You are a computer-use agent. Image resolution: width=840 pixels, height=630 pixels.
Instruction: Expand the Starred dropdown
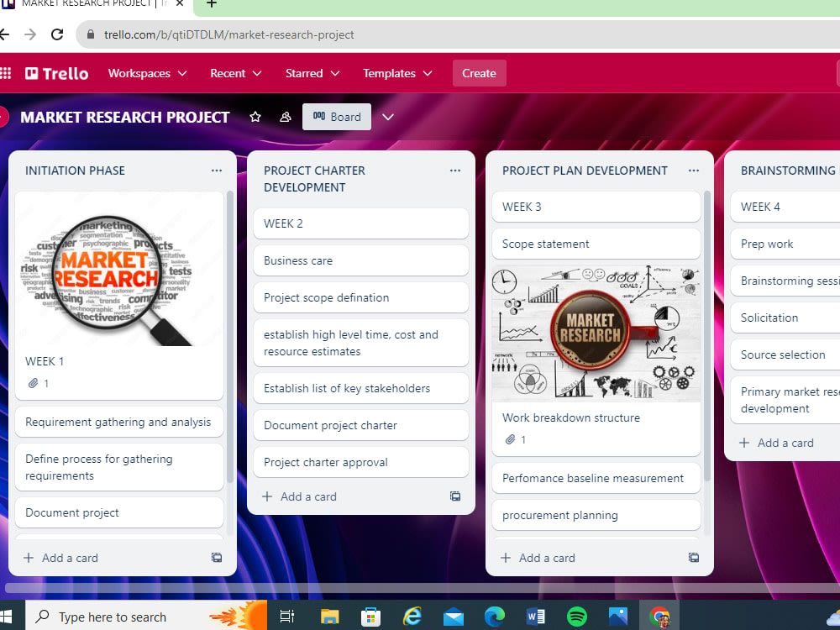(x=312, y=73)
